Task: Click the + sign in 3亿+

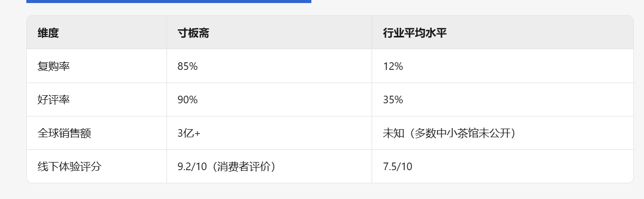Action: pyautogui.click(x=197, y=134)
